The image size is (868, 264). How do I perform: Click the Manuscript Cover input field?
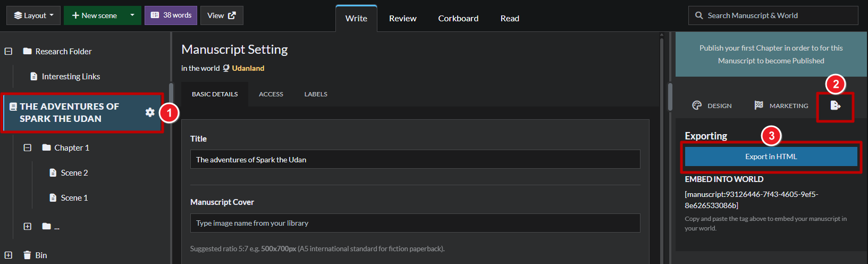coord(415,223)
